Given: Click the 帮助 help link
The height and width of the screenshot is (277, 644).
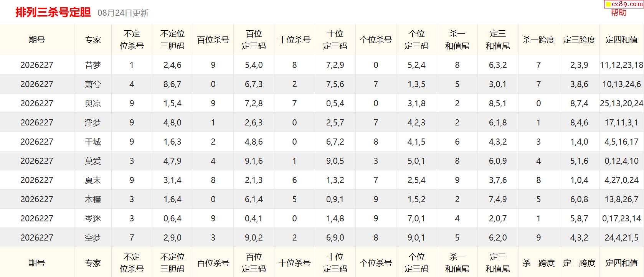Looking at the screenshot, I should (x=618, y=13).
